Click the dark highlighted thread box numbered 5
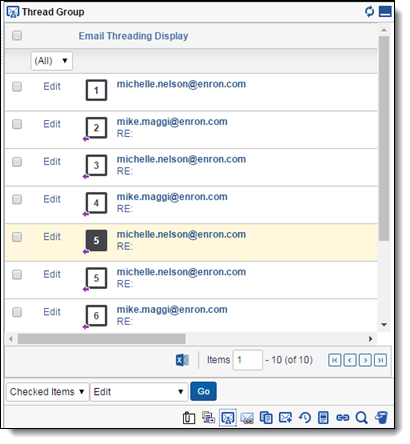Image resolution: width=410 pixels, height=444 pixels. click(x=96, y=240)
